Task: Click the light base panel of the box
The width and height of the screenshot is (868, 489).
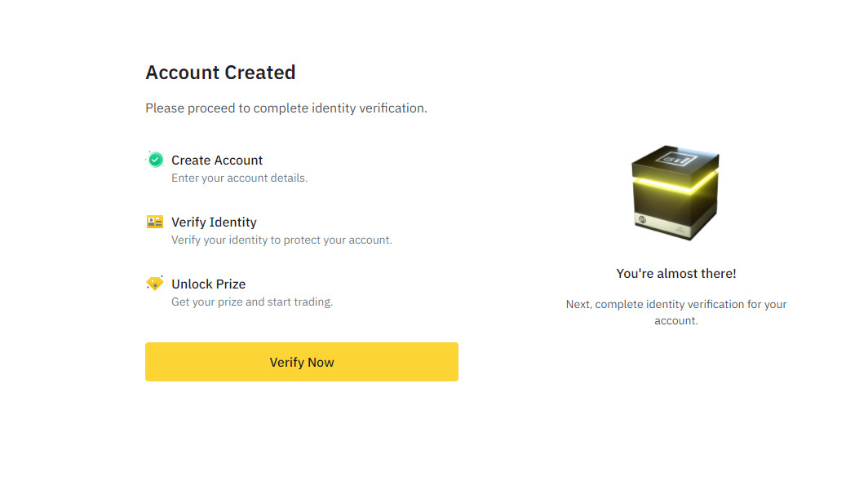Action: [664, 224]
